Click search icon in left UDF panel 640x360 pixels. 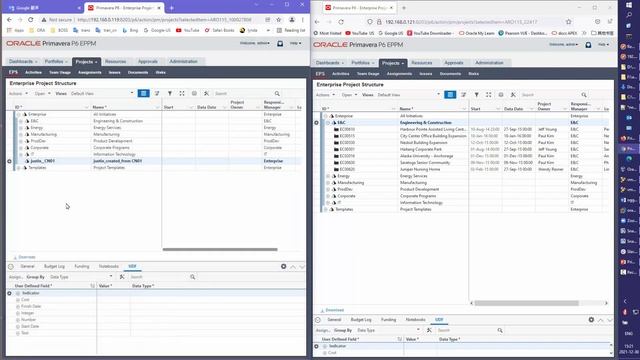(193, 277)
